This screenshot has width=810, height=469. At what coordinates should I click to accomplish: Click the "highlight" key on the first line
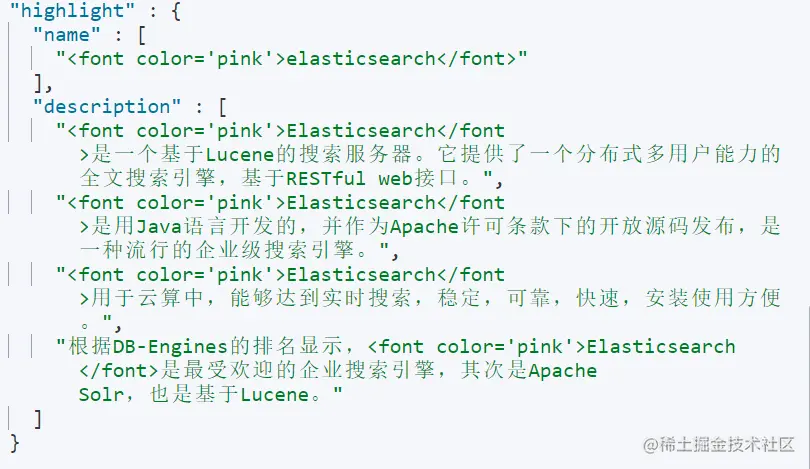(72, 10)
